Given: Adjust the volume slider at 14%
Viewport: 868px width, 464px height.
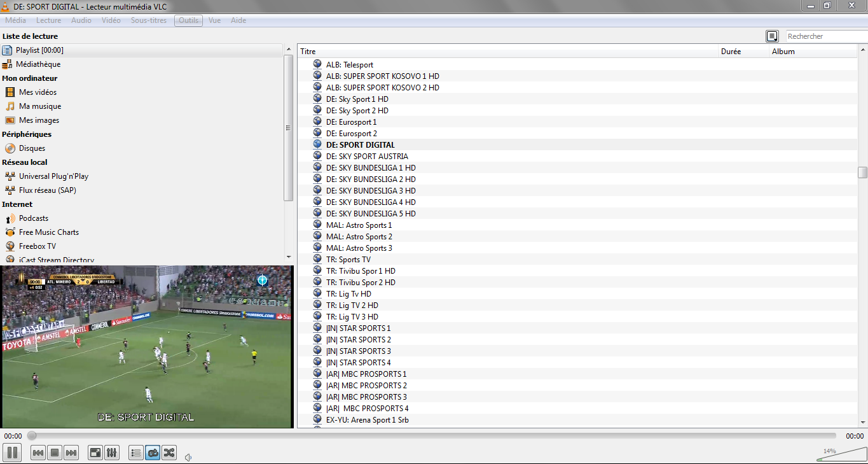Looking at the screenshot, I should pyautogui.click(x=841, y=454).
